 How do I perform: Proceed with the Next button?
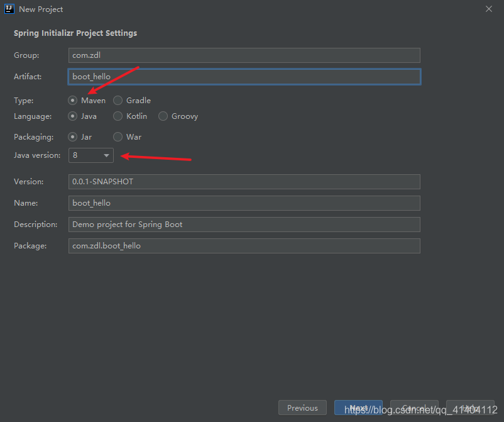tap(358, 408)
